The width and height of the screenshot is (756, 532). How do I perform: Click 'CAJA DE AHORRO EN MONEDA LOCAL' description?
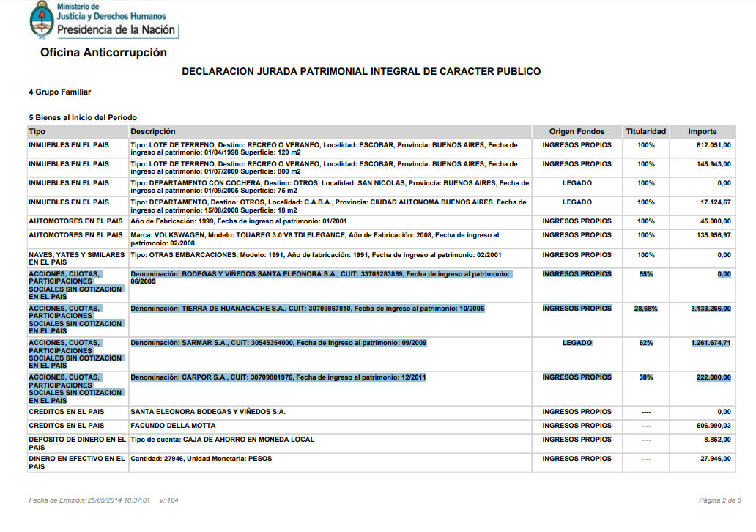[222, 440]
